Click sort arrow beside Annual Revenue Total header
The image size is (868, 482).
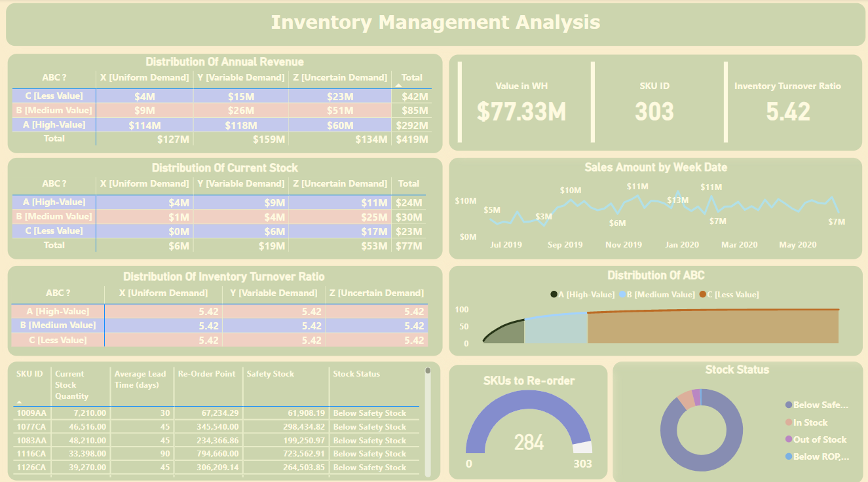pos(398,86)
